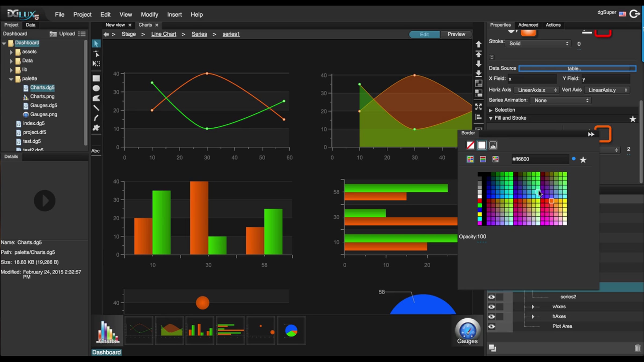644x362 pixels.
Task: Open the Vert Axis dropdown
Action: point(607,90)
